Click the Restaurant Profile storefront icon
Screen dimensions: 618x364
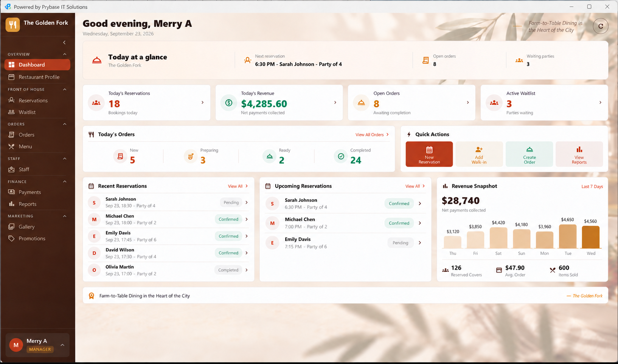[11, 77]
